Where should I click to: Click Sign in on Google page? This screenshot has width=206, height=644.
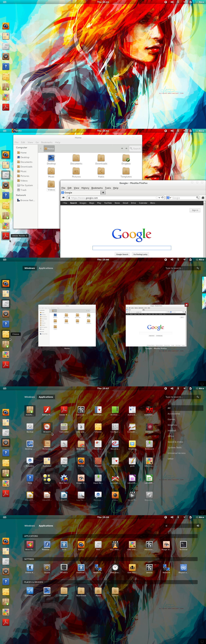(195, 210)
